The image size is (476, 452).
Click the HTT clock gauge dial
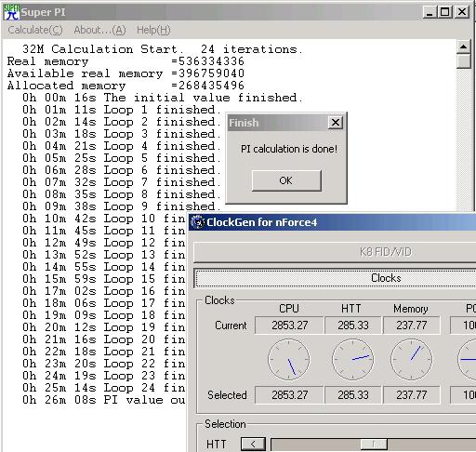coord(352,359)
